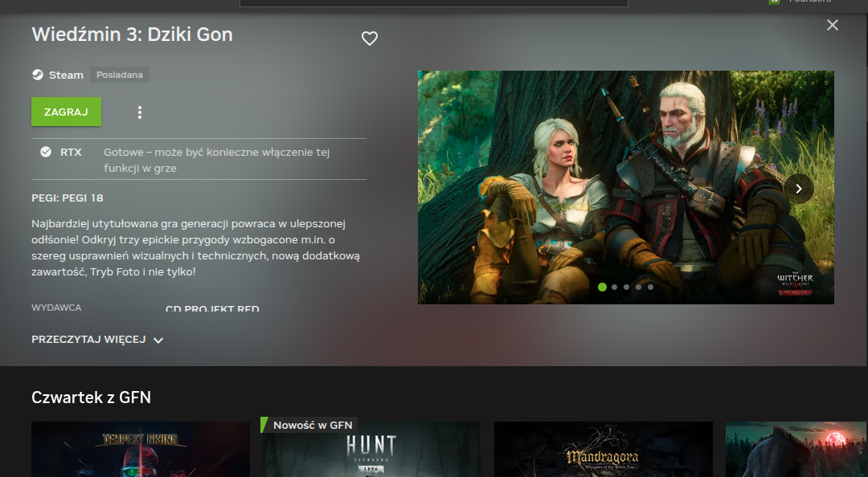This screenshot has width=868, height=477.
Task: Click the chevron beside PRZECZYTAJ WIĘCEJ
Action: (158, 340)
